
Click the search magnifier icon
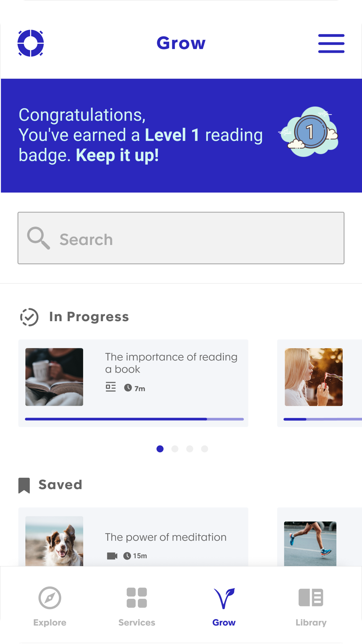click(x=38, y=238)
